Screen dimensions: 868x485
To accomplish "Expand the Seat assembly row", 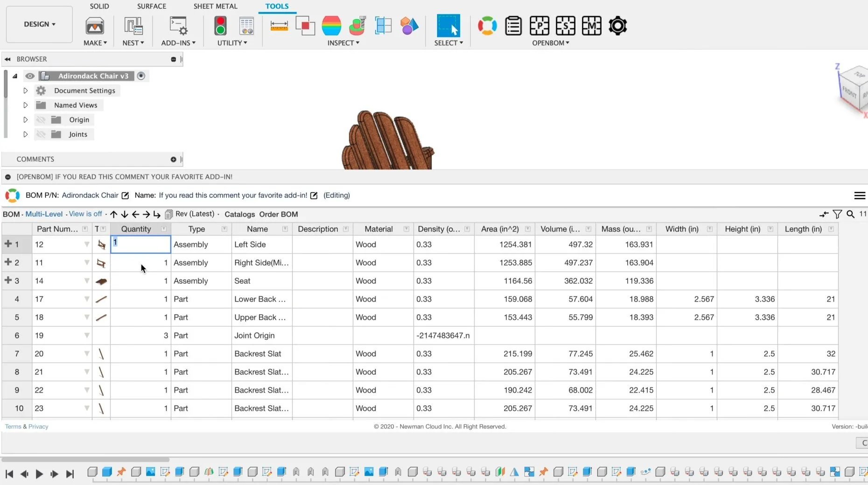I will (x=8, y=280).
